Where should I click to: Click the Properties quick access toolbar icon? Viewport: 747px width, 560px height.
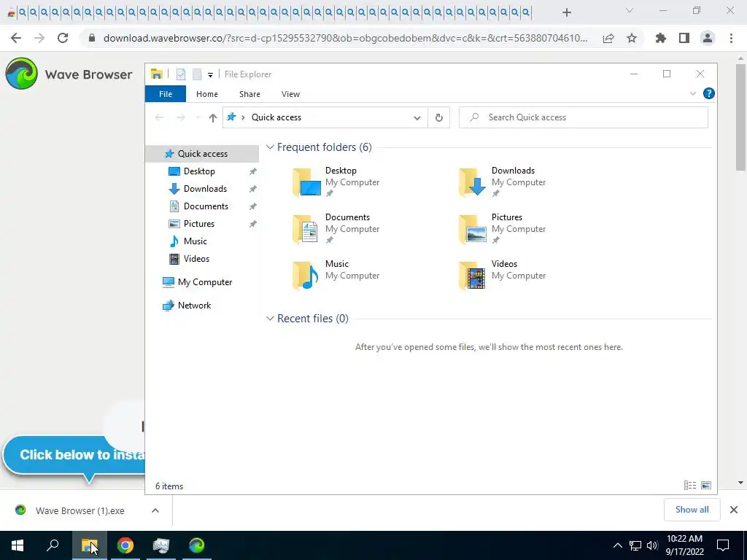181,74
